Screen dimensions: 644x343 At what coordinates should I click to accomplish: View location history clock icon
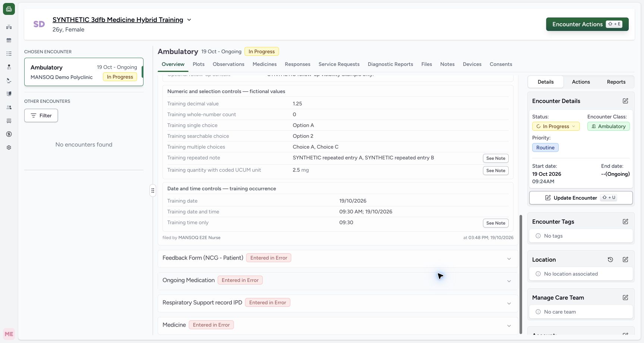(x=610, y=260)
